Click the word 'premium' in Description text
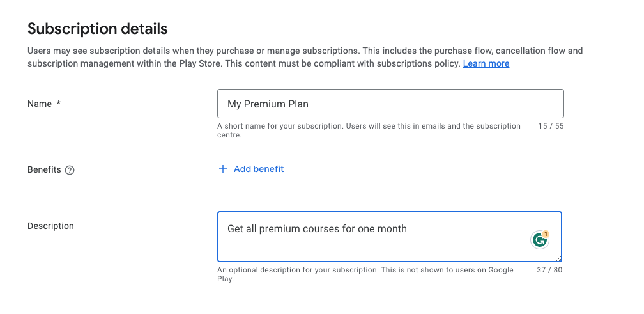The height and width of the screenshot is (314, 644). pos(279,228)
